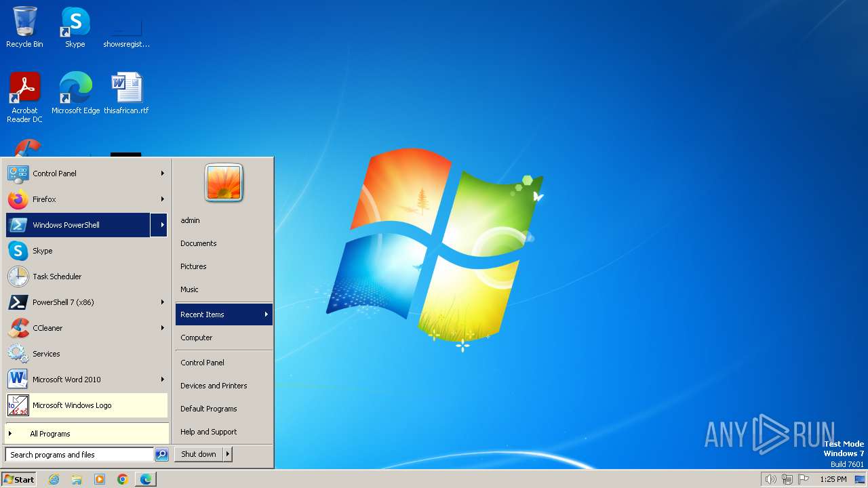
Task: Click PowerShell 7 (x86) icon
Action: (18, 302)
